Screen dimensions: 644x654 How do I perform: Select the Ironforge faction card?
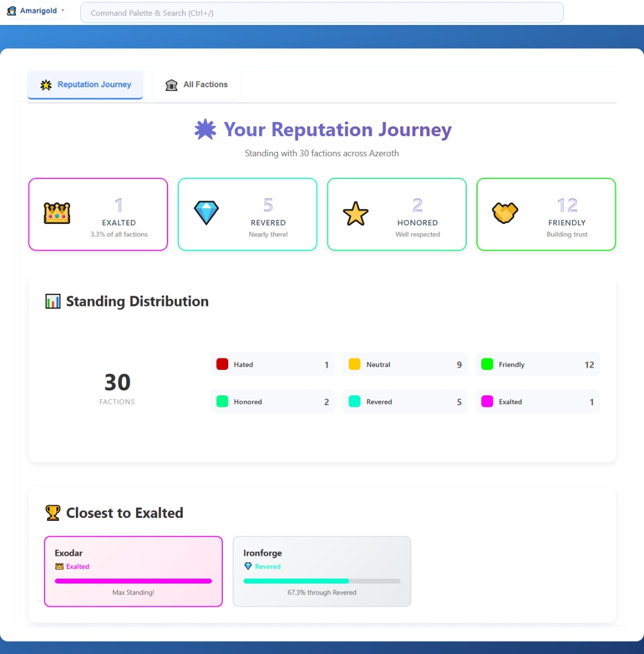[x=321, y=571]
